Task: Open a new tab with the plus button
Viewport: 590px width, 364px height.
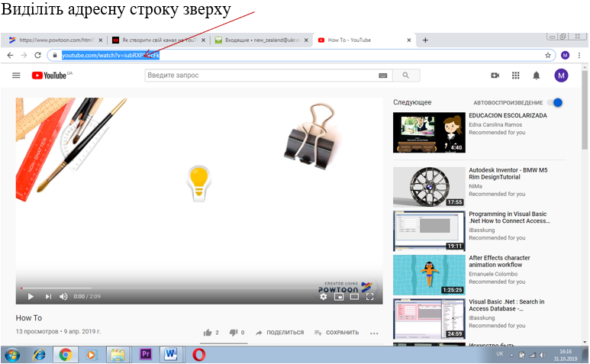Action: (425, 40)
